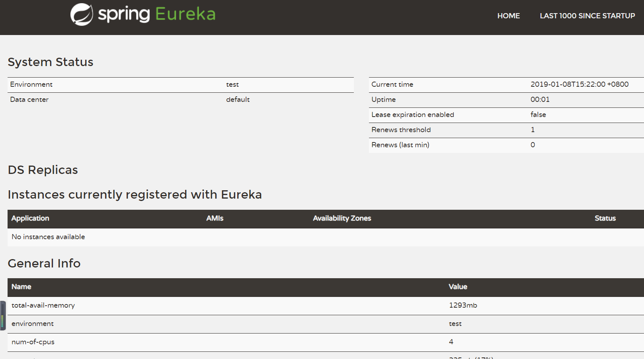
Task: Select the total-avail-memory row label
Action: [43, 305]
